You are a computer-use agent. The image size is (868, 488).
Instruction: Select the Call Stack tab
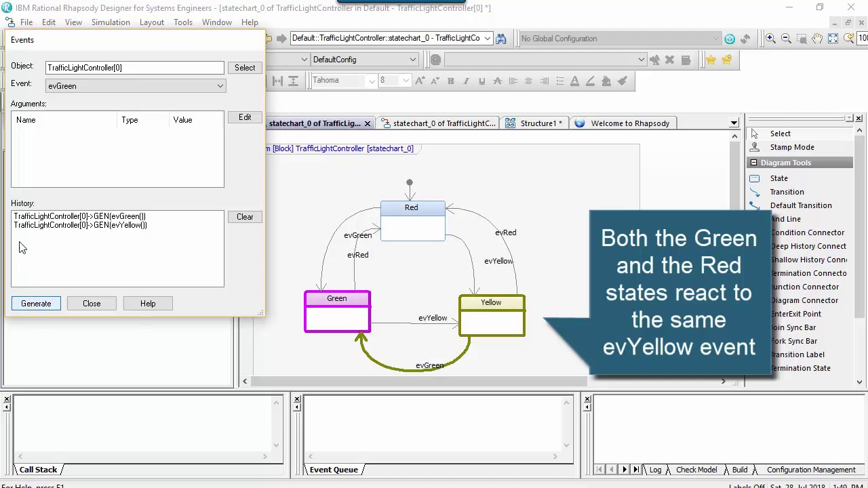tap(39, 470)
